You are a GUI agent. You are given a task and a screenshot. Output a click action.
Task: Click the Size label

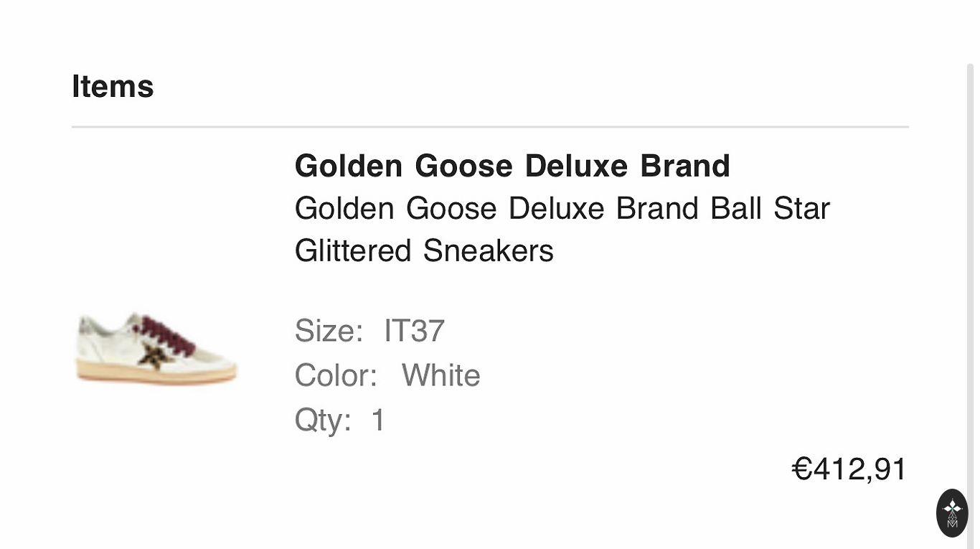coord(329,331)
